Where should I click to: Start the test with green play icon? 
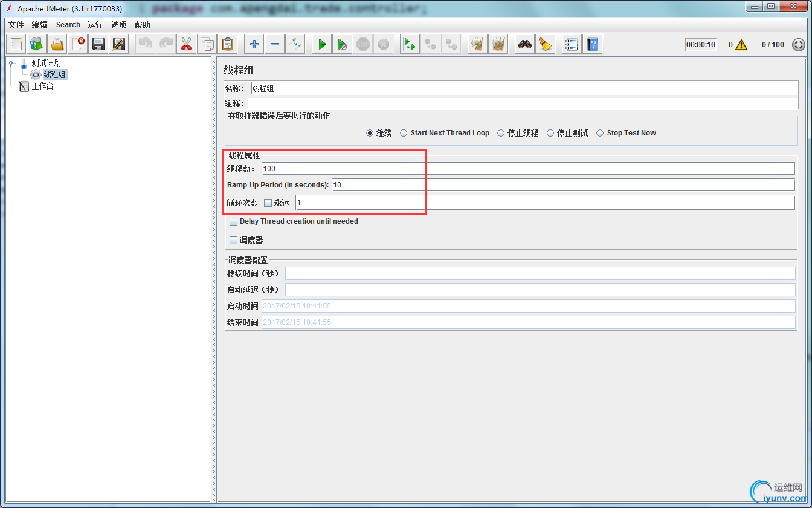click(322, 44)
